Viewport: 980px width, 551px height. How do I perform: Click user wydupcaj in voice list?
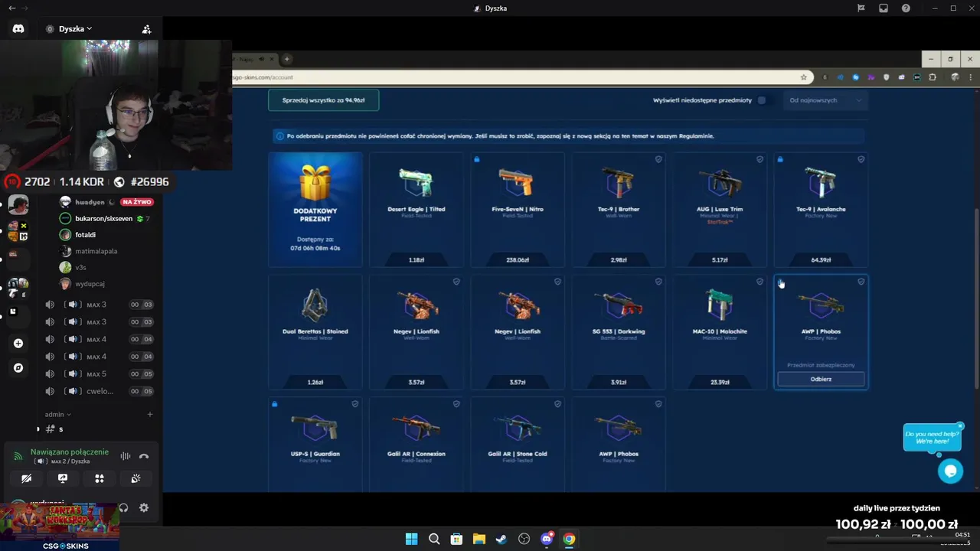[90, 284]
